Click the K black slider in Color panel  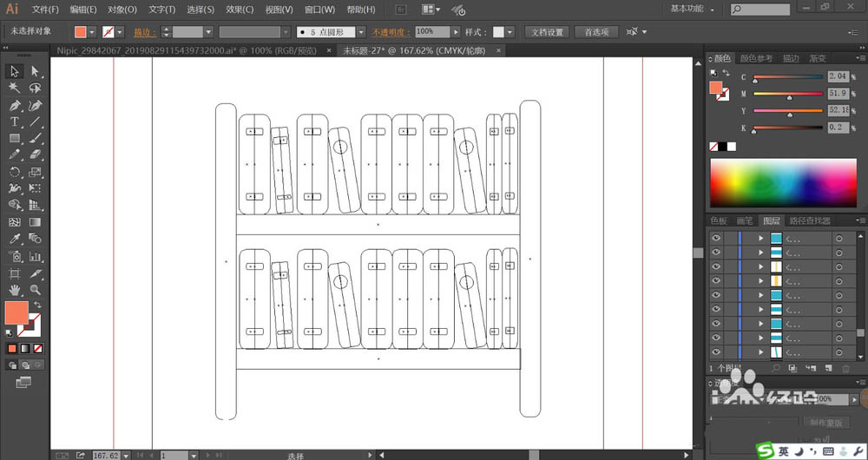[788, 128]
